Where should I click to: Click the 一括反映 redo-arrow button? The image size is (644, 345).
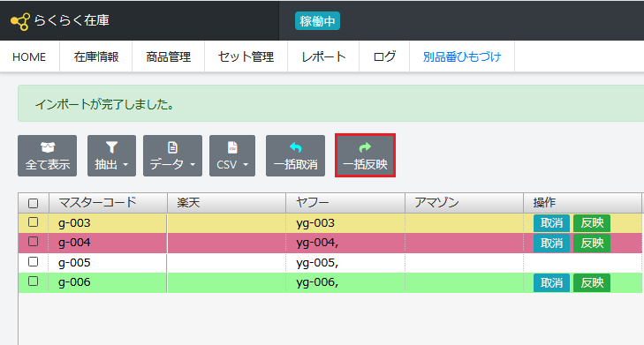pyautogui.click(x=365, y=156)
